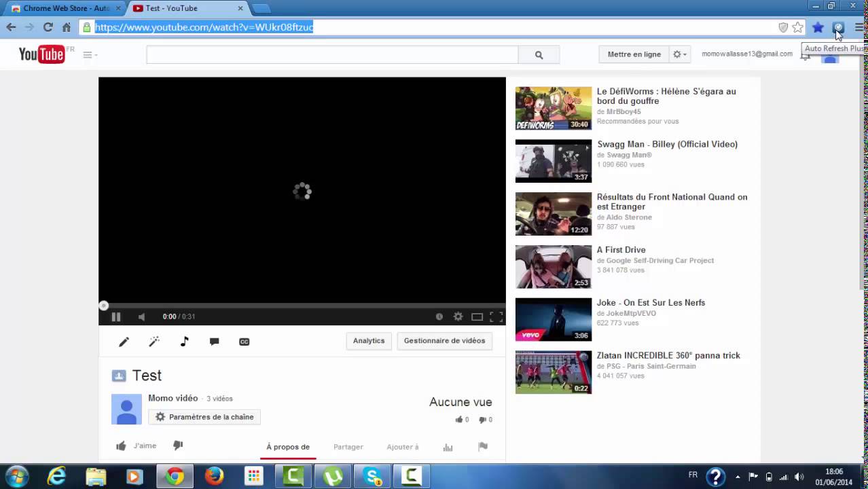Open Zlatan INCREDIBLE 360° panna trick
The width and height of the screenshot is (868, 489).
pos(668,355)
